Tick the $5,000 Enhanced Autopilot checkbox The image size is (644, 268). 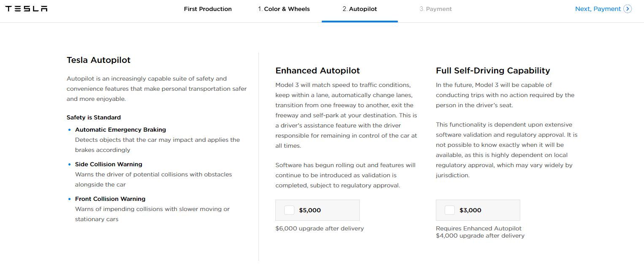click(289, 210)
